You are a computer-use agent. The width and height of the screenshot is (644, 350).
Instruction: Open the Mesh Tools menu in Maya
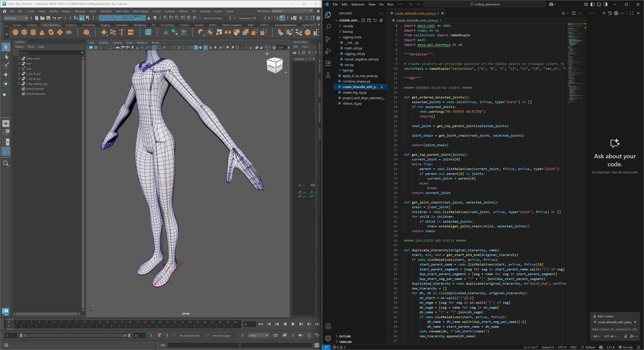122,11
